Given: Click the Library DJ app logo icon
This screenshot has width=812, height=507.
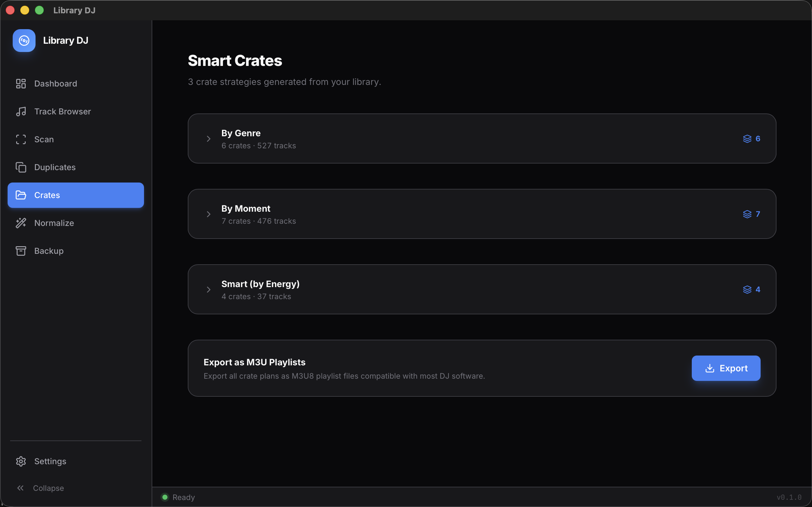Looking at the screenshot, I should pyautogui.click(x=23, y=41).
